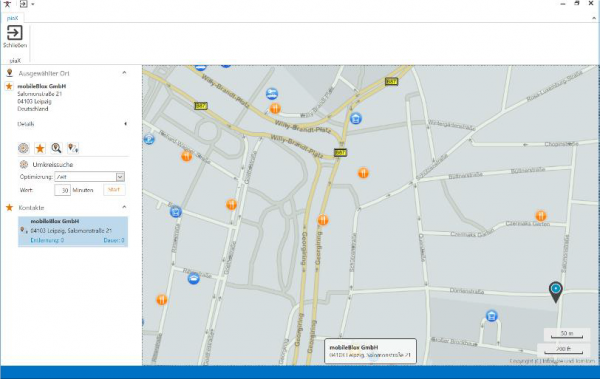
Task: Click blue shopping marker right of B87 junction
Action: (356, 118)
